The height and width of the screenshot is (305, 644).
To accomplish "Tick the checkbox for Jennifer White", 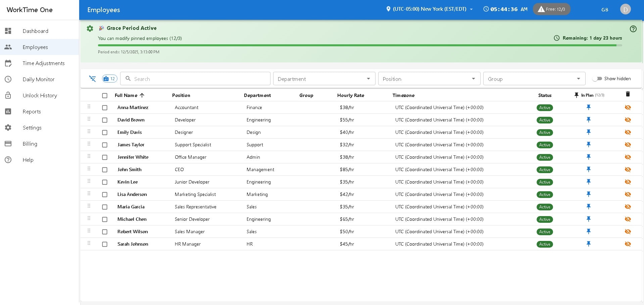I will tap(105, 157).
